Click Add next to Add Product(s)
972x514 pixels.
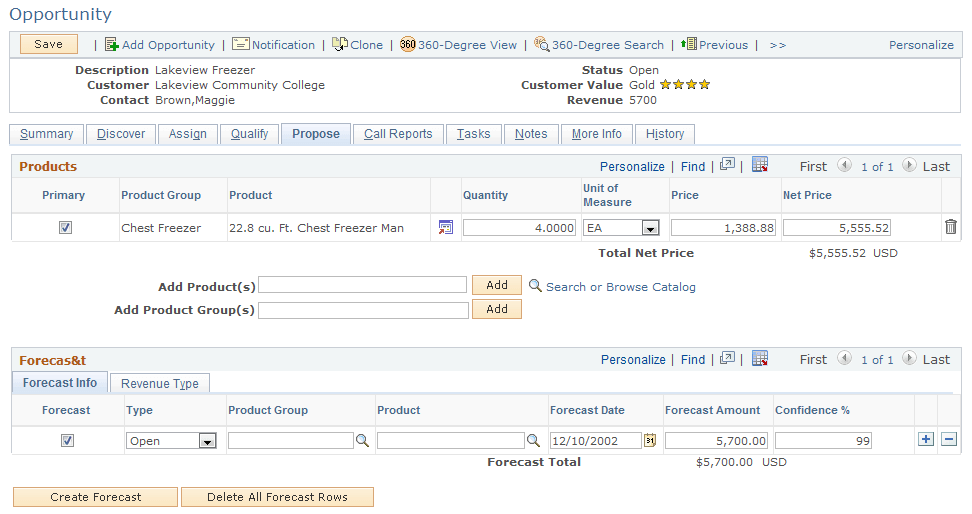point(497,285)
